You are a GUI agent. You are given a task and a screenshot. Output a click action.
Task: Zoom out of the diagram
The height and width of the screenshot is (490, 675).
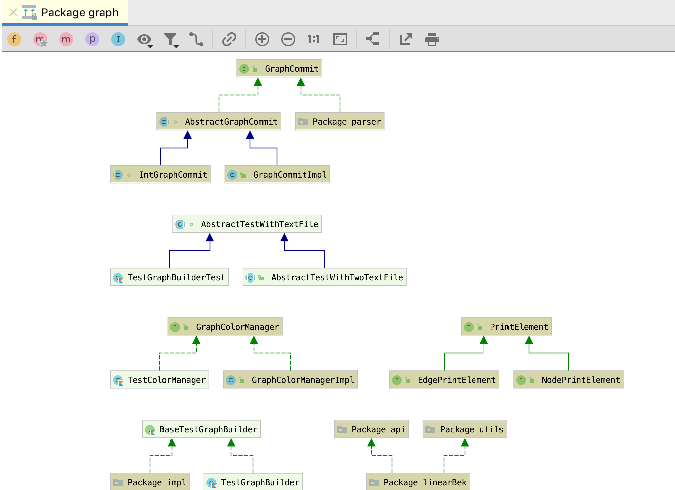coord(288,40)
